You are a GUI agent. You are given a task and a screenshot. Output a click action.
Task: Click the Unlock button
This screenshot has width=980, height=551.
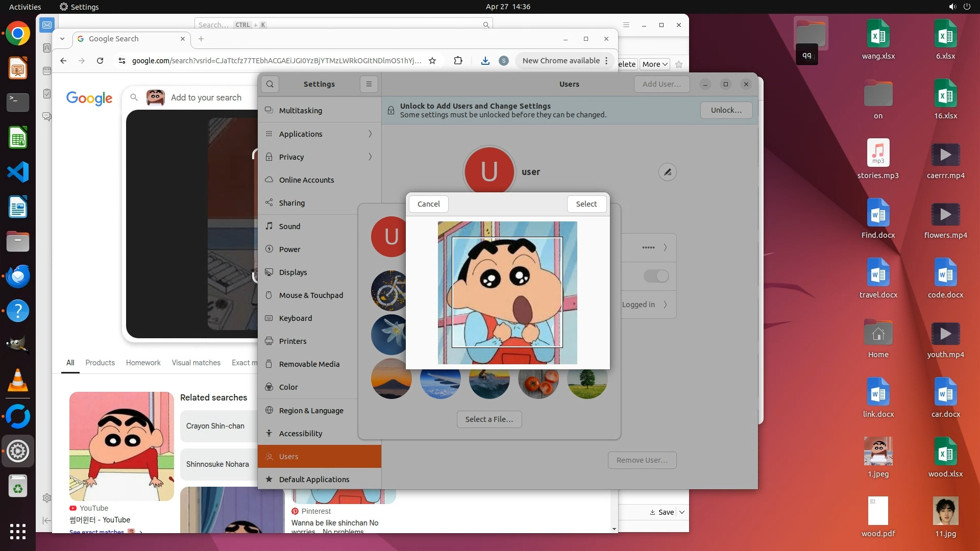(x=726, y=110)
